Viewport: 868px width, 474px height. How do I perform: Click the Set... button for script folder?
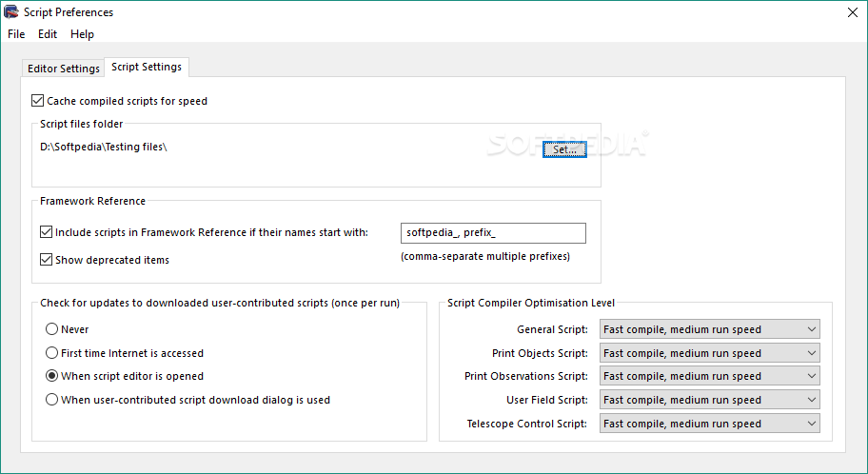tap(564, 149)
